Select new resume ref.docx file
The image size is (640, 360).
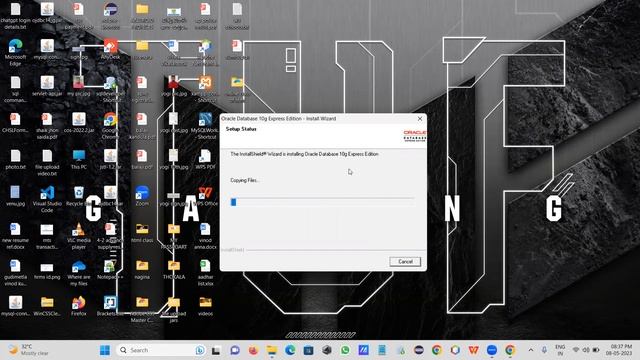pos(16,236)
